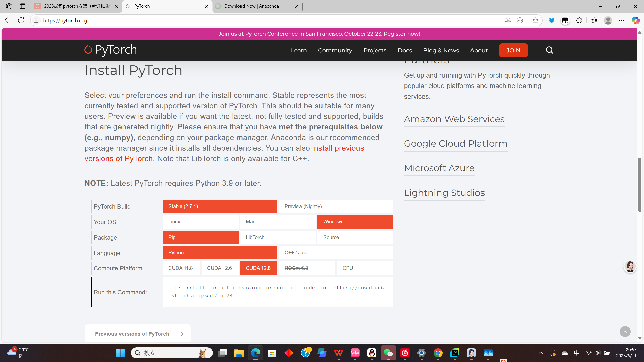
Task: Open the floating assistant avatar
Action: (x=630, y=266)
